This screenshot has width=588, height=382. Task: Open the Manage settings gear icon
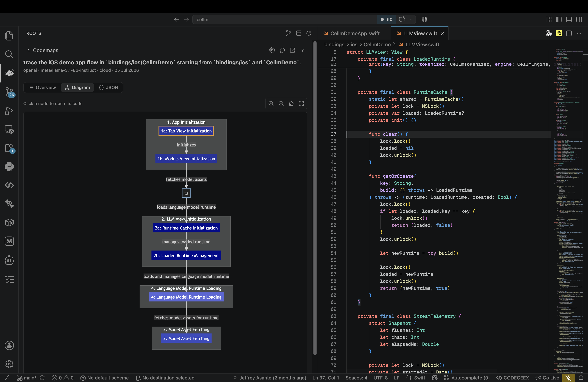click(9, 364)
